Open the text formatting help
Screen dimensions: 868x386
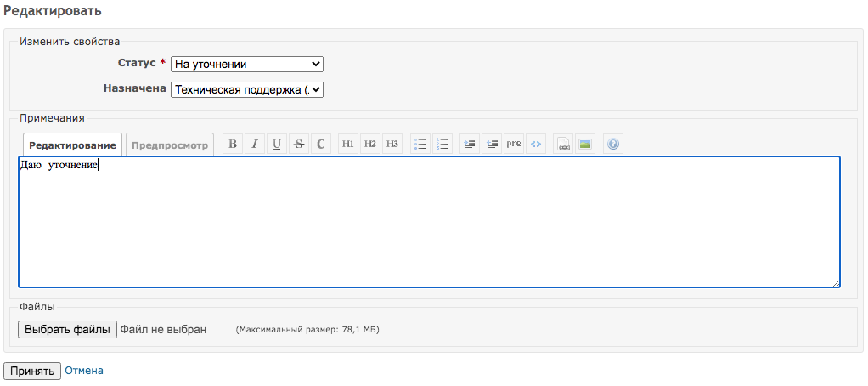pyautogui.click(x=613, y=145)
